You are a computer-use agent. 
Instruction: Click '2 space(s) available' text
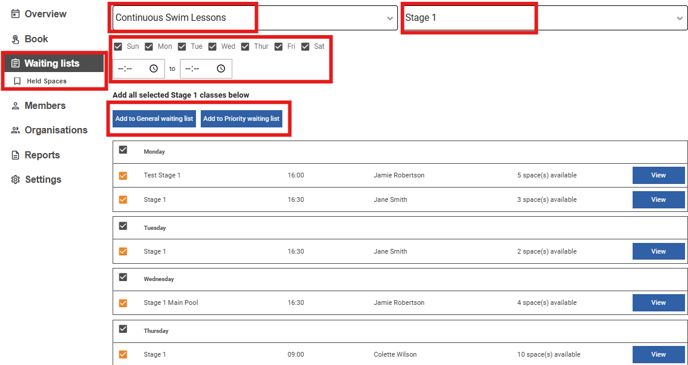[x=547, y=252]
